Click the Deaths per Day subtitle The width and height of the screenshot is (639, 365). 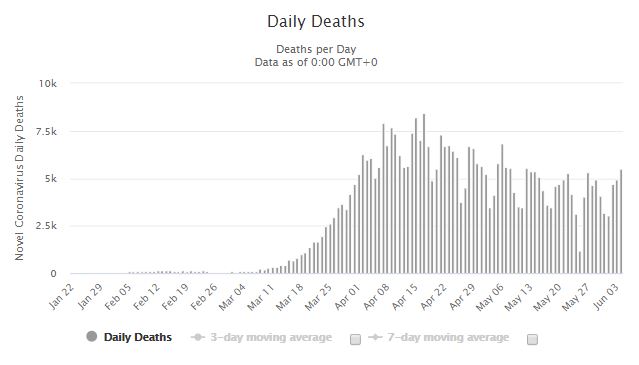click(x=316, y=49)
